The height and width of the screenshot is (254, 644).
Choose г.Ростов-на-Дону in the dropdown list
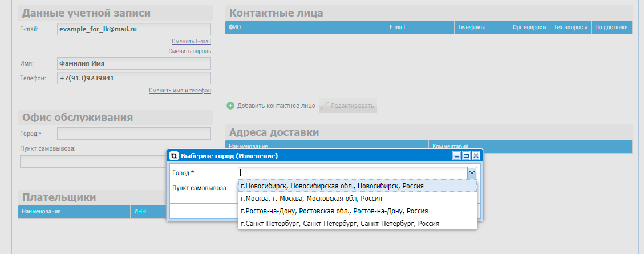click(358, 211)
